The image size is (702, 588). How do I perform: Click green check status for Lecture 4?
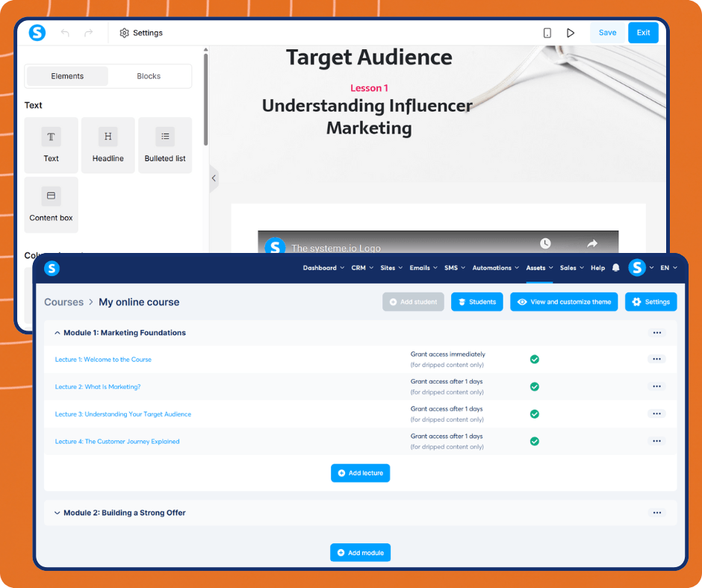tap(535, 441)
